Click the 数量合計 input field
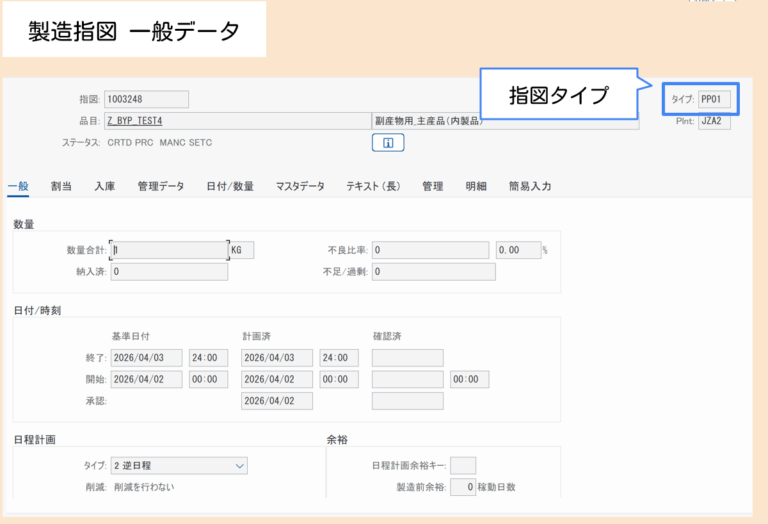This screenshot has height=524, width=768. click(169, 250)
